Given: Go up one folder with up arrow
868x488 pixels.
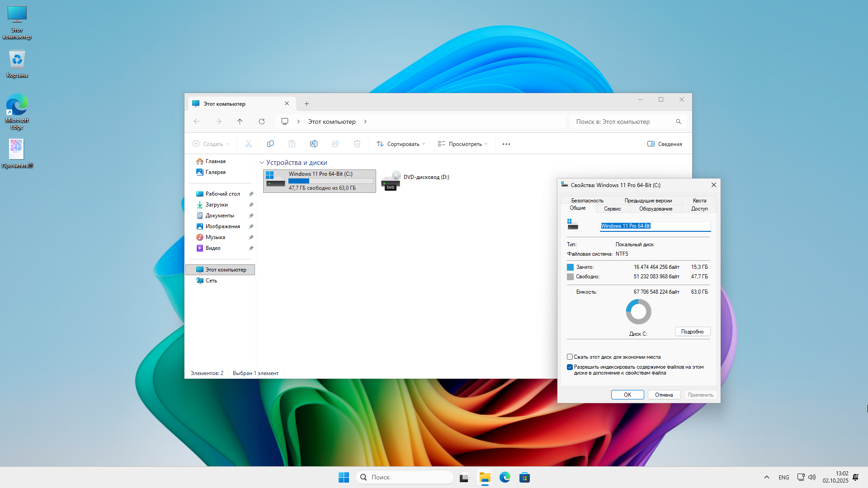Looking at the screenshot, I should (x=240, y=122).
